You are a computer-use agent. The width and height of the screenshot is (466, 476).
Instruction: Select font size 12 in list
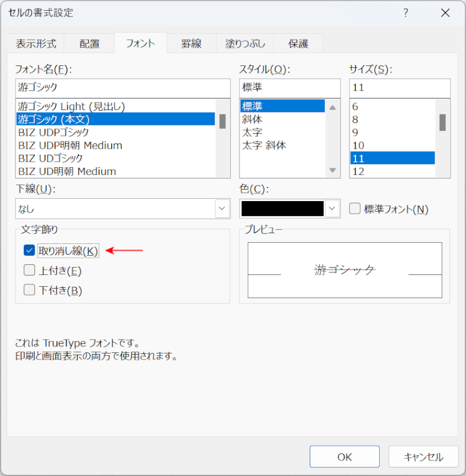[x=358, y=171]
